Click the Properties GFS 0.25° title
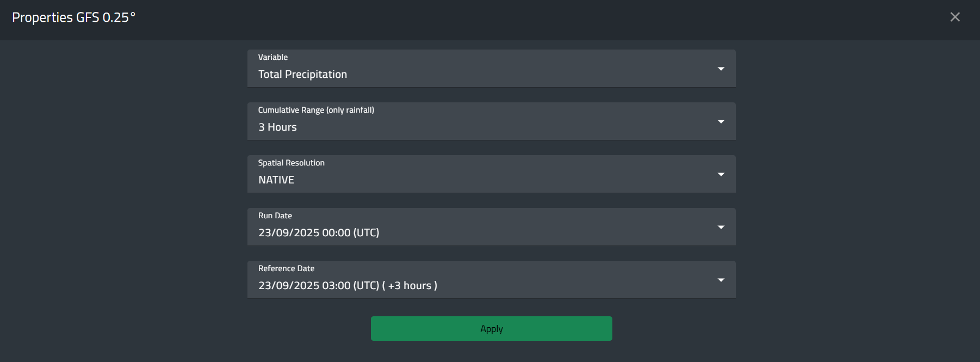 pyautogui.click(x=73, y=17)
